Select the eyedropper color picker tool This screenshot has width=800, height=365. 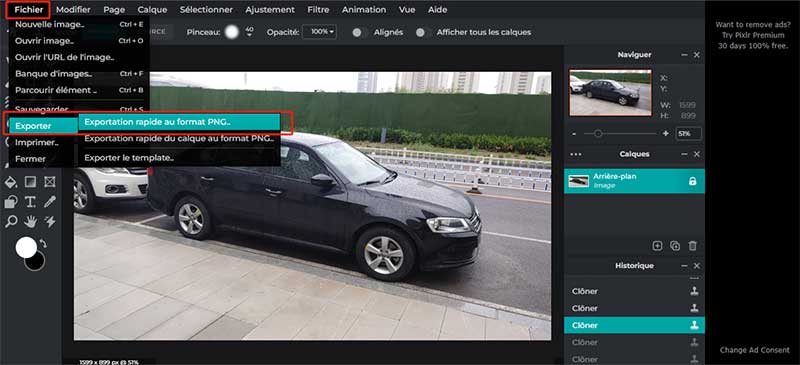click(49, 202)
